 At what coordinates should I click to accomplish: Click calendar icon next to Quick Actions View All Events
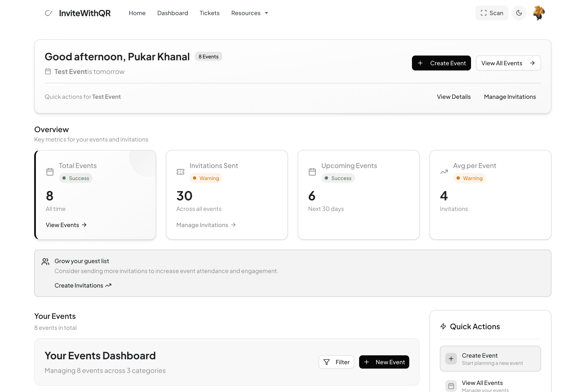click(451, 386)
